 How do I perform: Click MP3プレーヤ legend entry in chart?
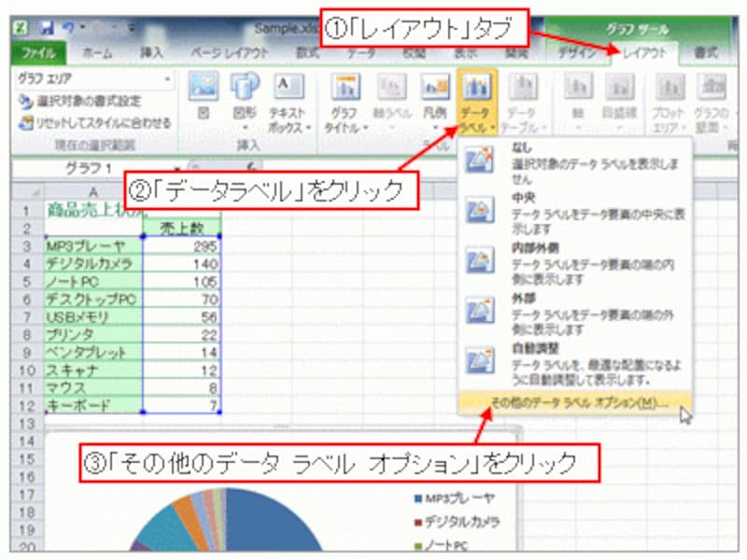tap(455, 498)
